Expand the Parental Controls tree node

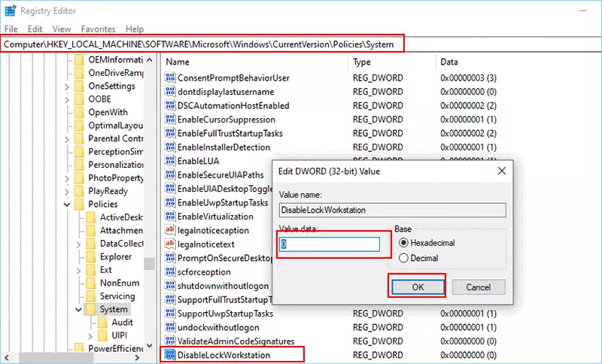(x=67, y=139)
